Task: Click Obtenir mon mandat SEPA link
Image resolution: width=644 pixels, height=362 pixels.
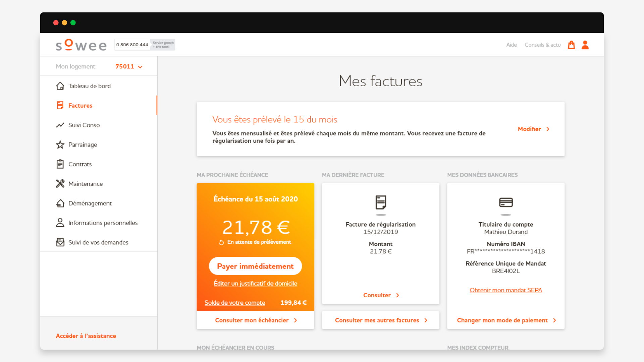Action: coord(506,290)
